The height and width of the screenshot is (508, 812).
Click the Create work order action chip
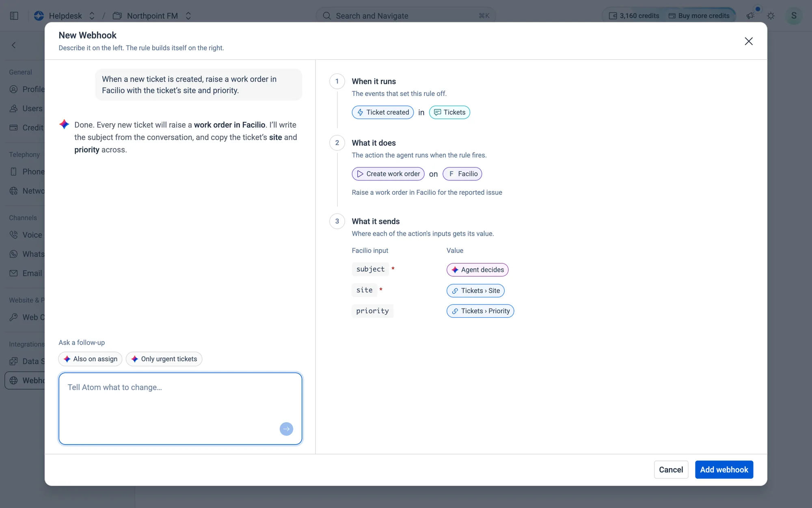point(388,174)
